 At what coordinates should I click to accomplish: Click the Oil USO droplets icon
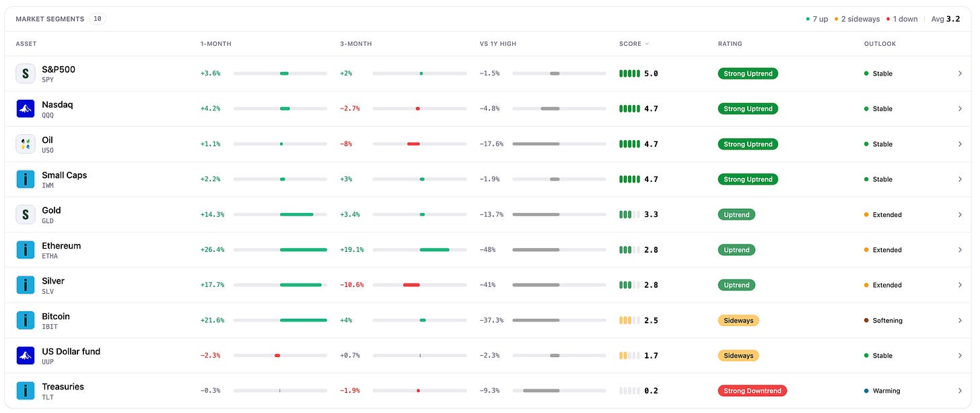(26, 144)
